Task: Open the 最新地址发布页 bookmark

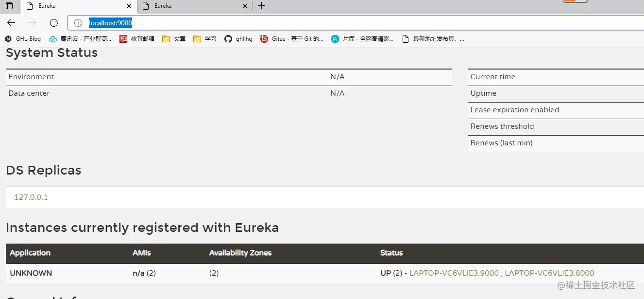Action: (433, 39)
